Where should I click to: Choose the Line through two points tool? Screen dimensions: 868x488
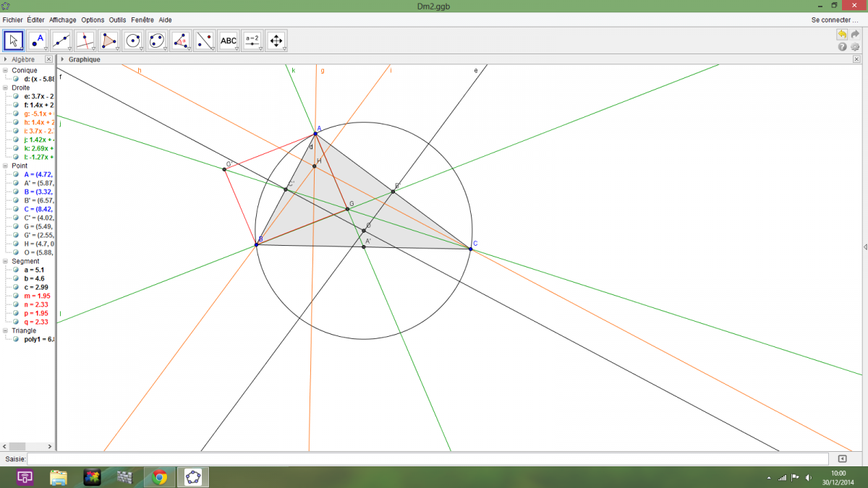(61, 40)
